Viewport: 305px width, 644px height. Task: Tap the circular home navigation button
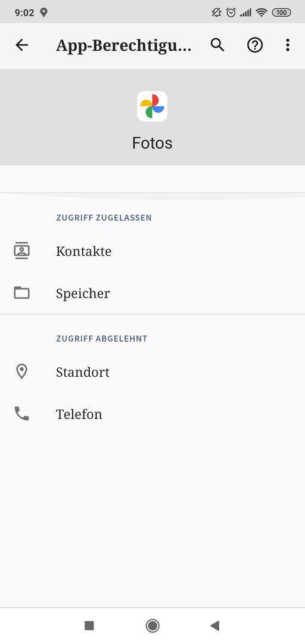click(152, 626)
